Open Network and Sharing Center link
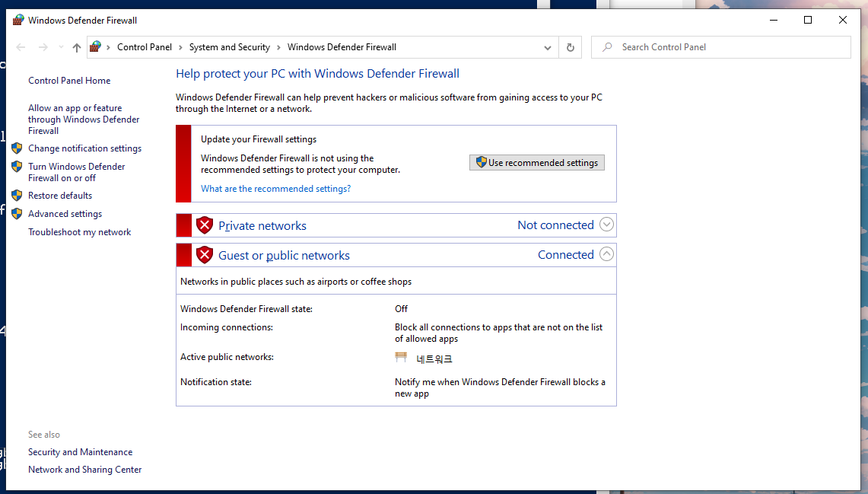The image size is (868, 494). (x=84, y=470)
